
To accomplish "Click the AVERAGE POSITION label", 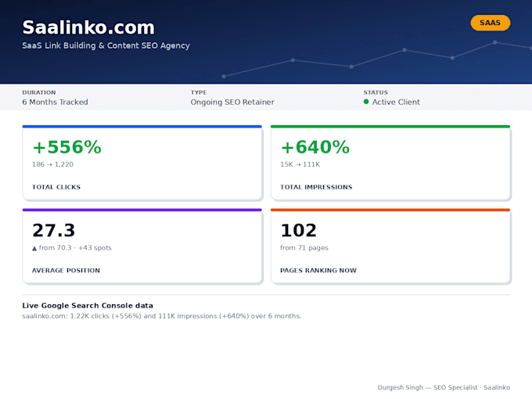I will 66,271.
